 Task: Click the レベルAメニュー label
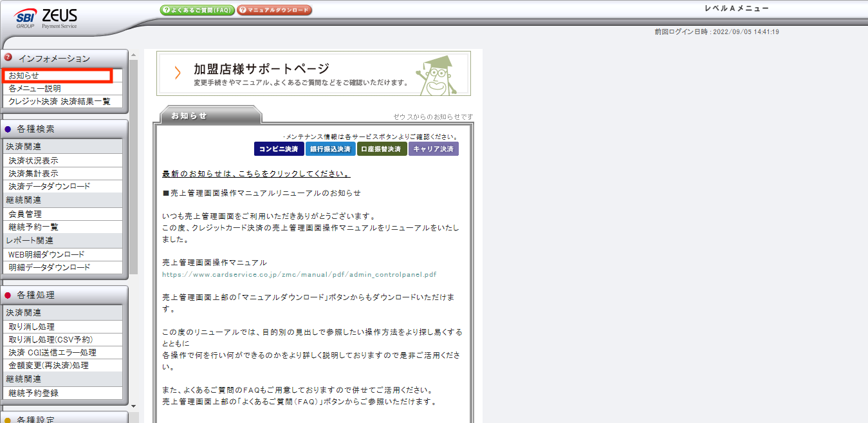coord(737,8)
